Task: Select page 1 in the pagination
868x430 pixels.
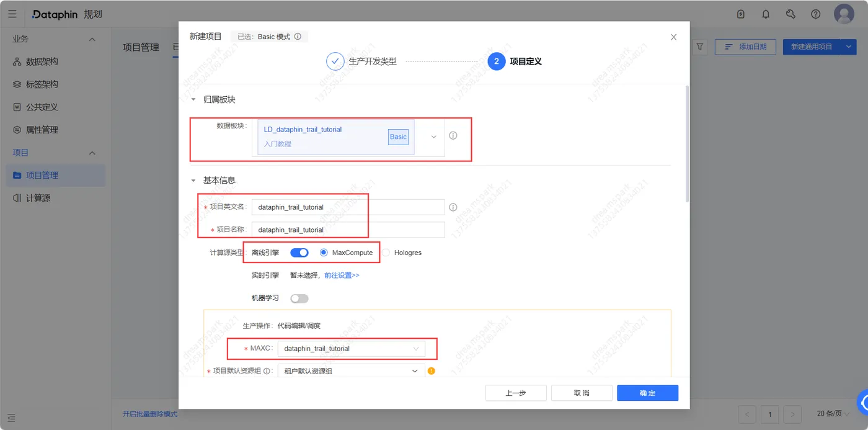Action: click(770, 414)
